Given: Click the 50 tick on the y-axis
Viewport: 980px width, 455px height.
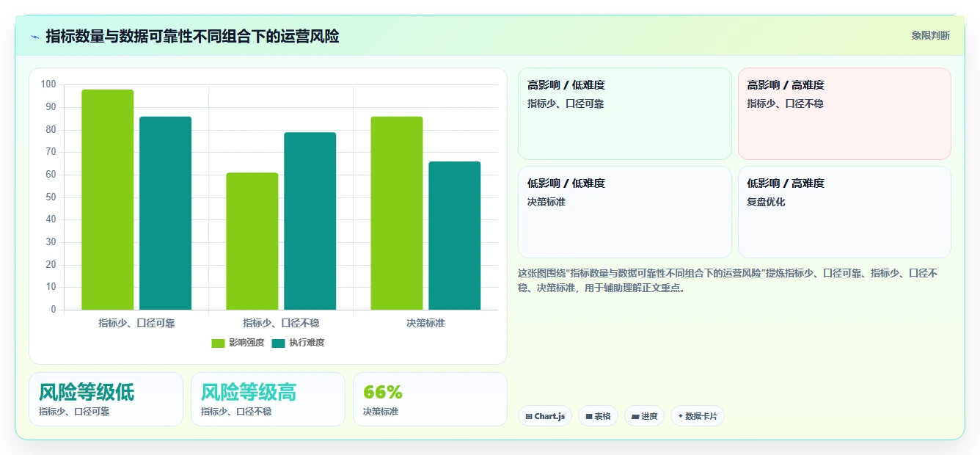Looking at the screenshot, I should click(x=51, y=197).
